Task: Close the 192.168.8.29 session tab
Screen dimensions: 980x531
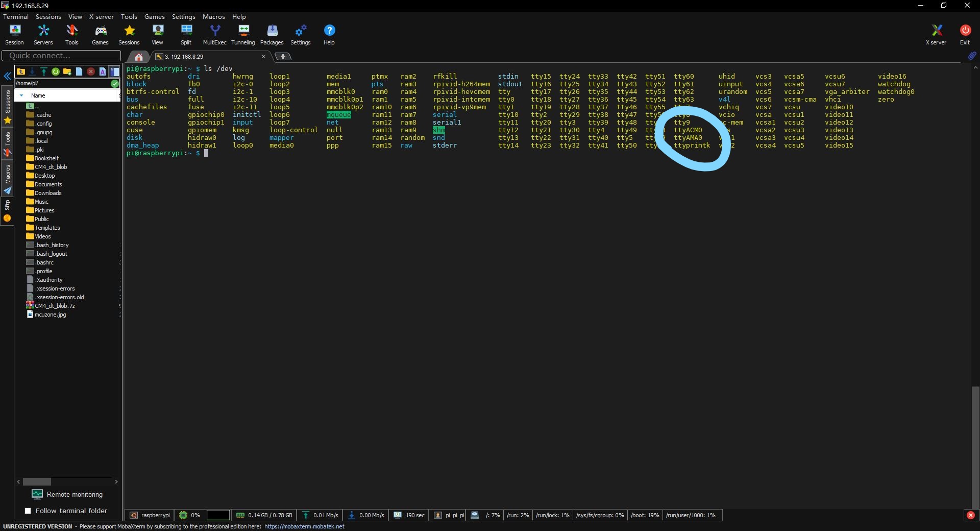Action: tap(263, 57)
